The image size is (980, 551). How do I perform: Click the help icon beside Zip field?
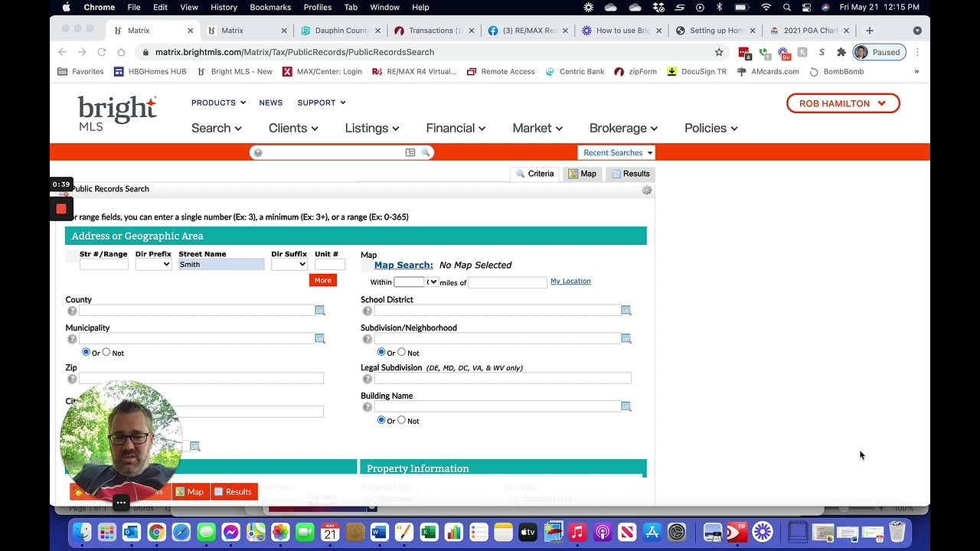[72, 379]
